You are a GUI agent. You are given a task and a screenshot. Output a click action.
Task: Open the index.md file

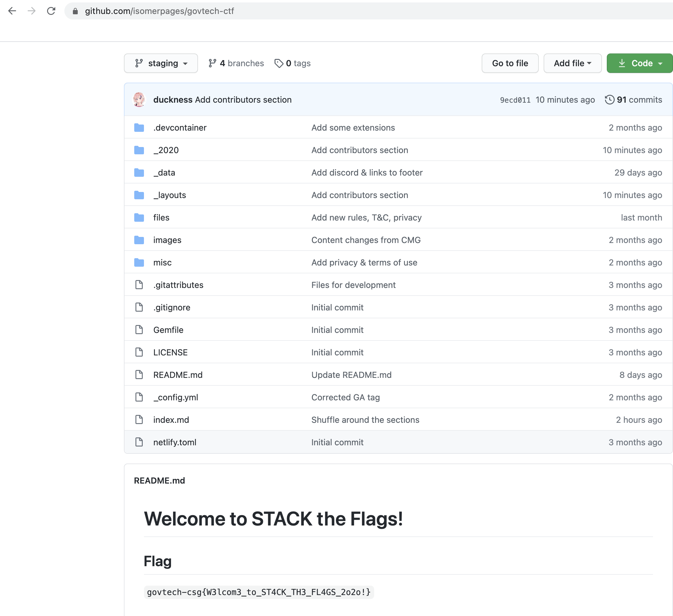(171, 420)
